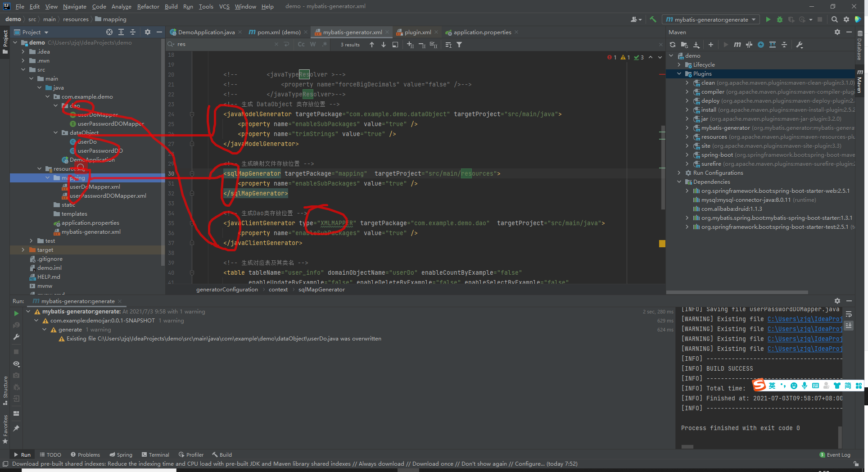Viewport: 868px width, 472px height.
Task: Open Sogou input method icon
Action: [759, 385]
